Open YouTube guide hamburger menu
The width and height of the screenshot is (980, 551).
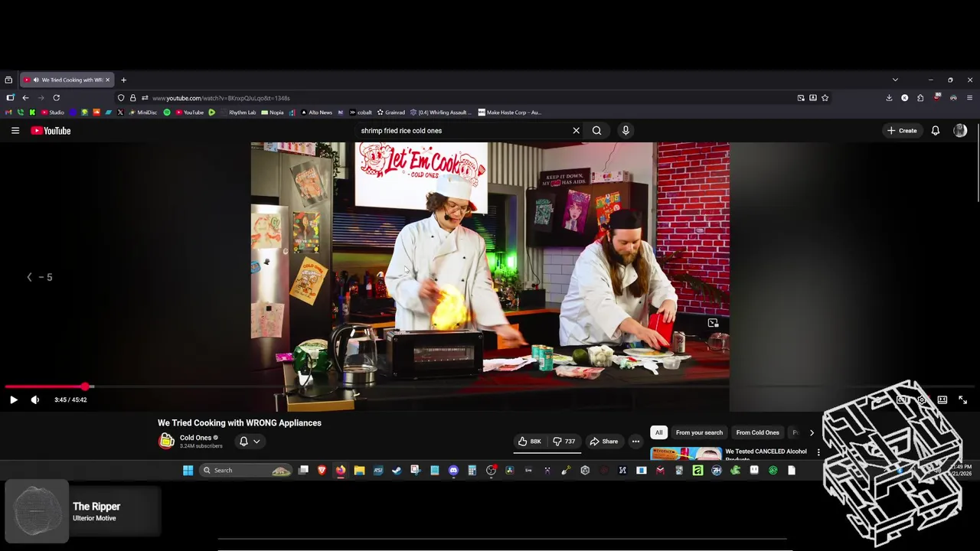click(15, 131)
